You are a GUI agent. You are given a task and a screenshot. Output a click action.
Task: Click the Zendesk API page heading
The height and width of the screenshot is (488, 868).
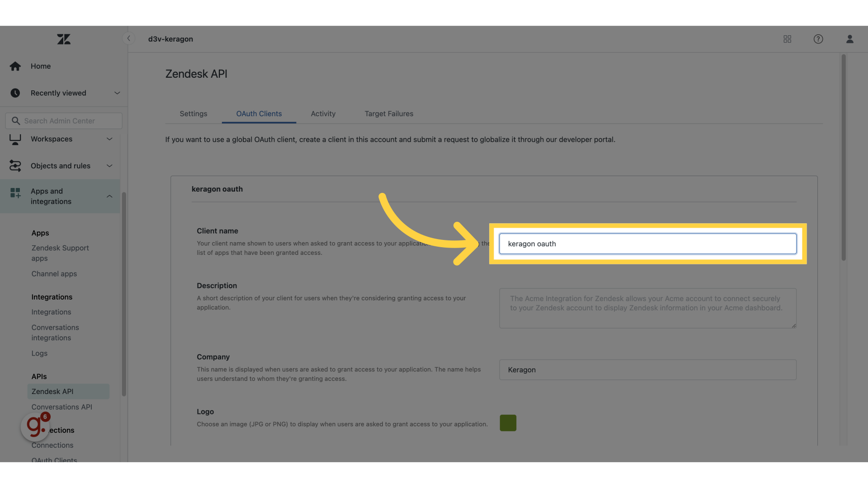click(x=196, y=74)
